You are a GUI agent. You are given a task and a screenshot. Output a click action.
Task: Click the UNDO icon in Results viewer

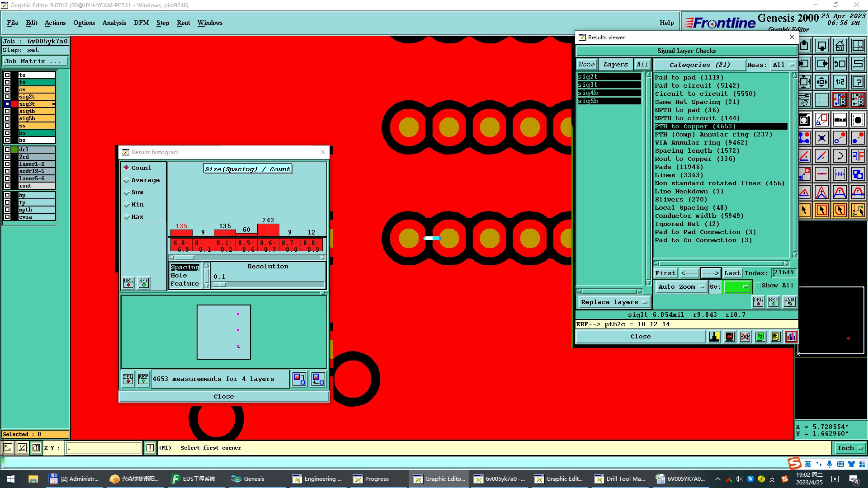tap(789, 301)
